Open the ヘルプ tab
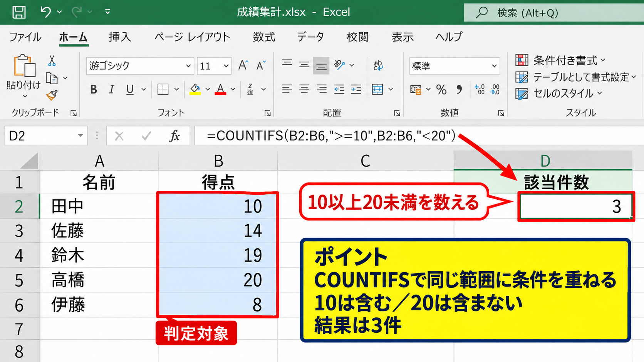The width and height of the screenshot is (644, 362). (449, 37)
